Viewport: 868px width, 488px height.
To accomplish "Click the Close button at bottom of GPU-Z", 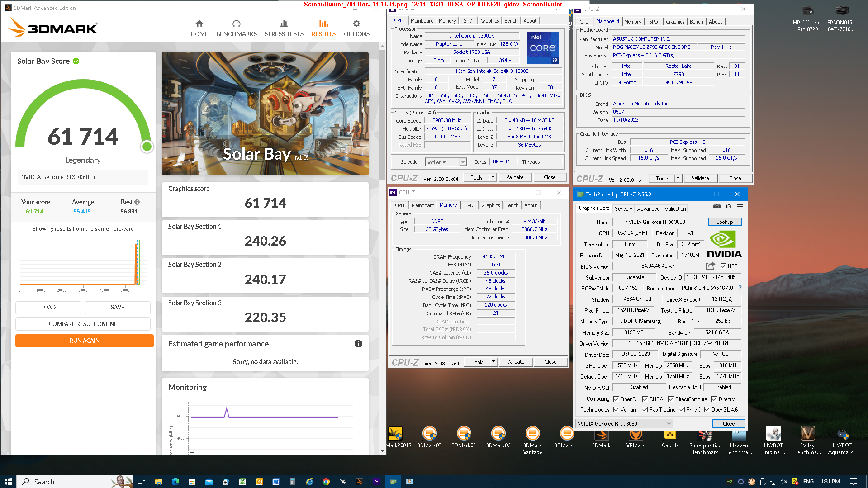I will (x=728, y=424).
